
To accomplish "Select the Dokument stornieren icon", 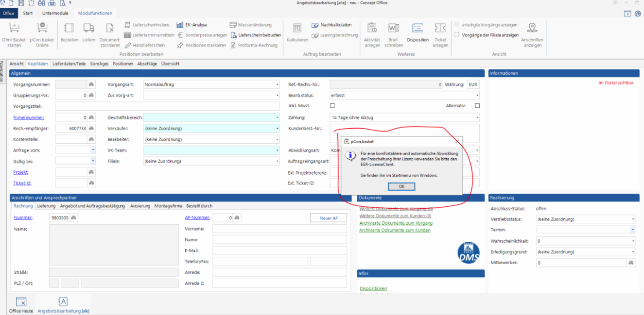I will 109,29.
